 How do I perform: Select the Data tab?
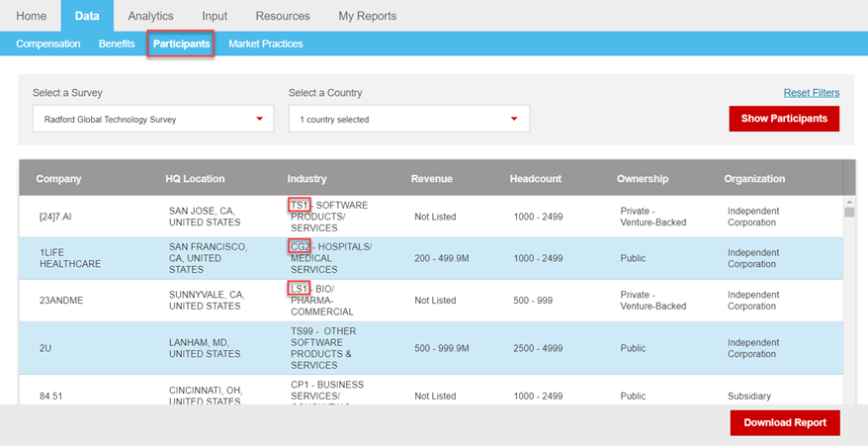[x=87, y=16]
